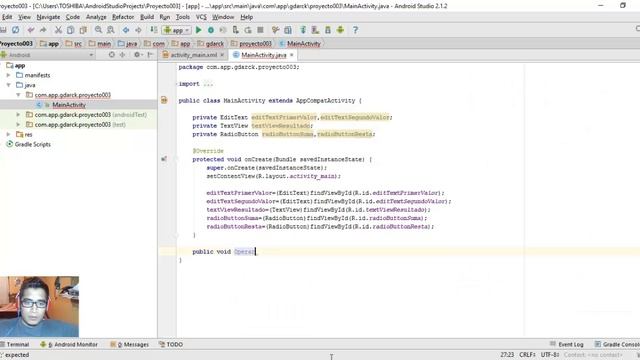Click the SDK Manager icon
This screenshot has width=640, height=360.
(x=328, y=30)
